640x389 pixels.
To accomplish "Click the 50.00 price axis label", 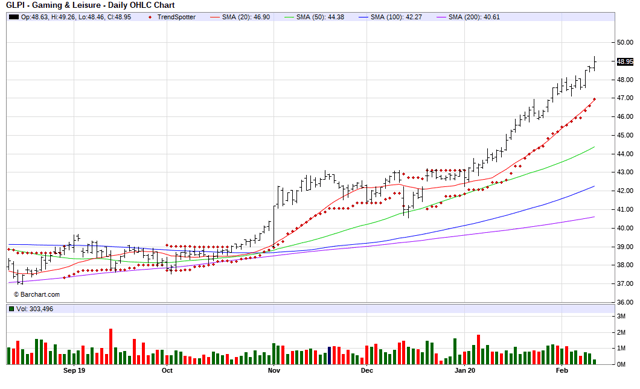I will (x=625, y=42).
